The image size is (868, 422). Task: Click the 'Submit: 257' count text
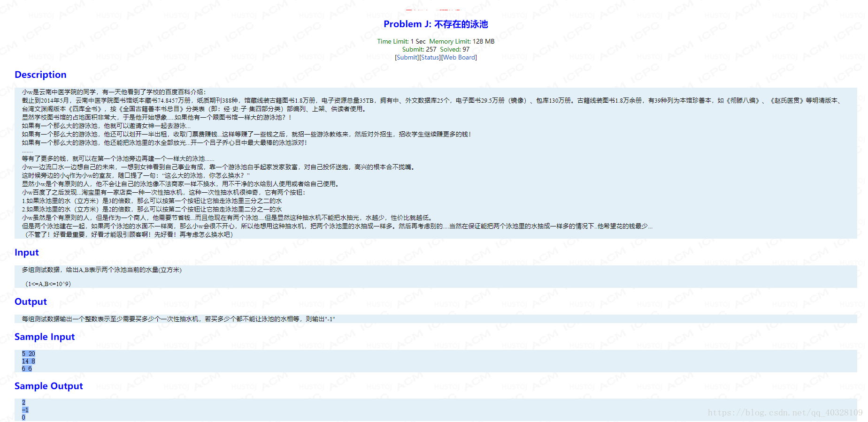click(x=419, y=49)
